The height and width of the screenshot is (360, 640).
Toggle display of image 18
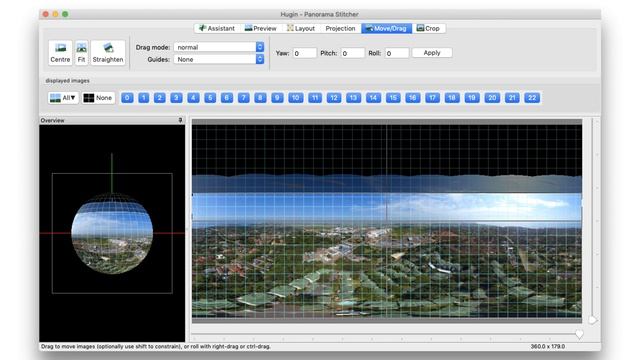pos(452,98)
